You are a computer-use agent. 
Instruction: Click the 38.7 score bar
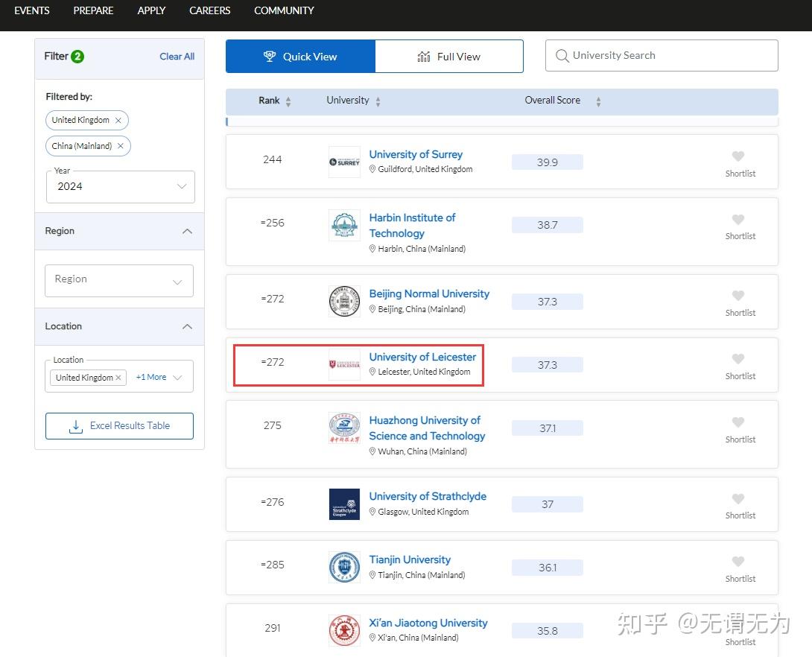(548, 225)
